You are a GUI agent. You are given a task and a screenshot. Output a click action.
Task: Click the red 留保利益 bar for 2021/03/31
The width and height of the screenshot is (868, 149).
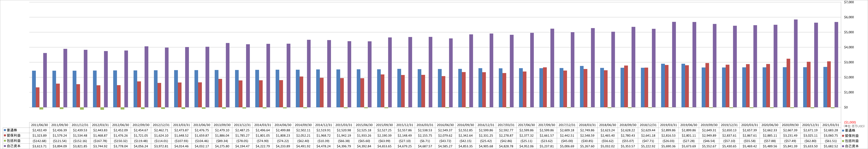(829, 84)
